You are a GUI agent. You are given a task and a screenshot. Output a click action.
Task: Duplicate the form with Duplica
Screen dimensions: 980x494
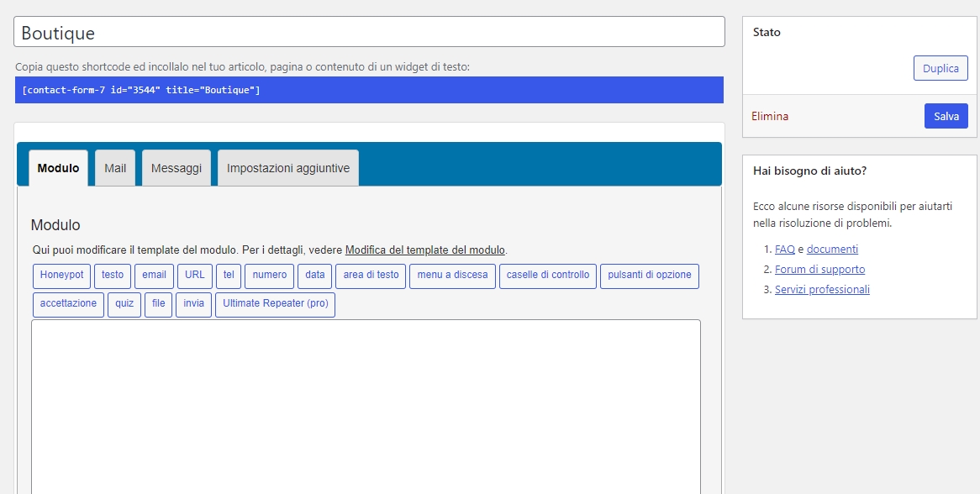coord(940,69)
